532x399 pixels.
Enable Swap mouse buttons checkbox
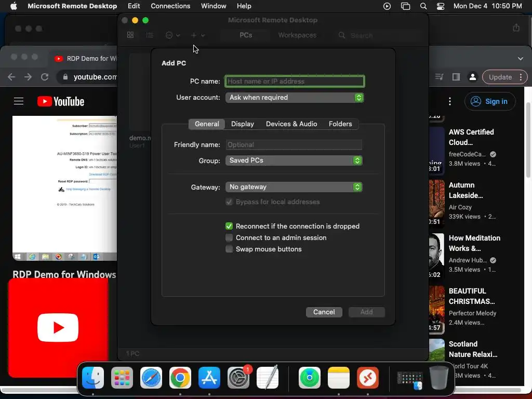point(229,249)
